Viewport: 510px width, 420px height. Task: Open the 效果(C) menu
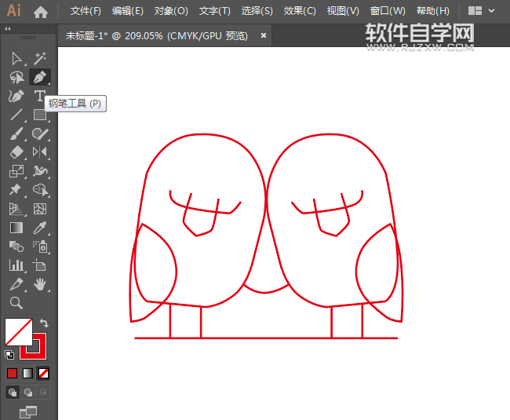(x=300, y=11)
